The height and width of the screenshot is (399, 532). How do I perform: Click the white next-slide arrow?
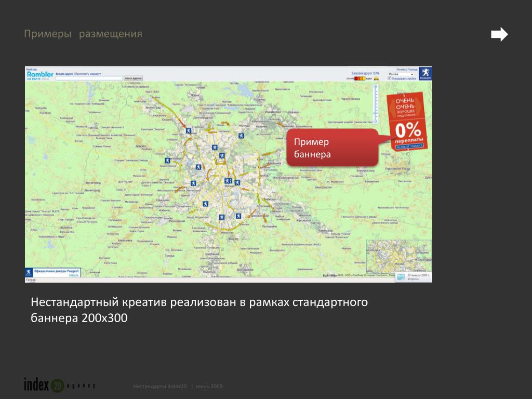tap(499, 34)
